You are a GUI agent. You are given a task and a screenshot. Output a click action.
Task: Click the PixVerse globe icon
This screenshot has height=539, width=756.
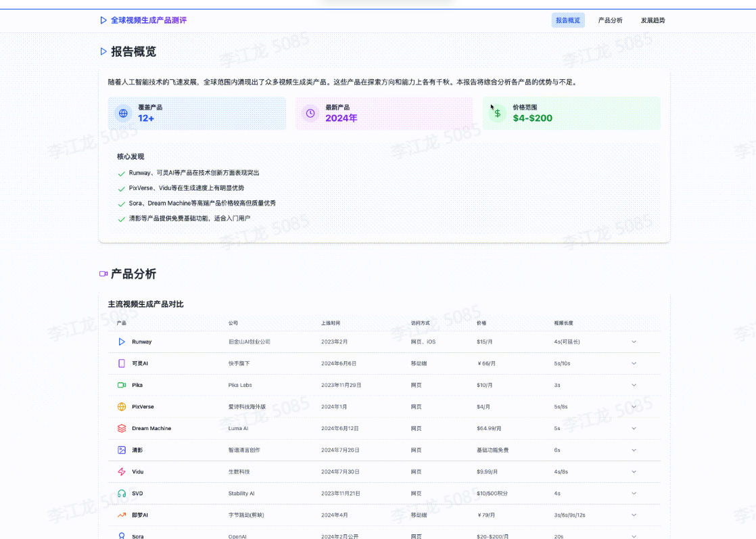122,407
